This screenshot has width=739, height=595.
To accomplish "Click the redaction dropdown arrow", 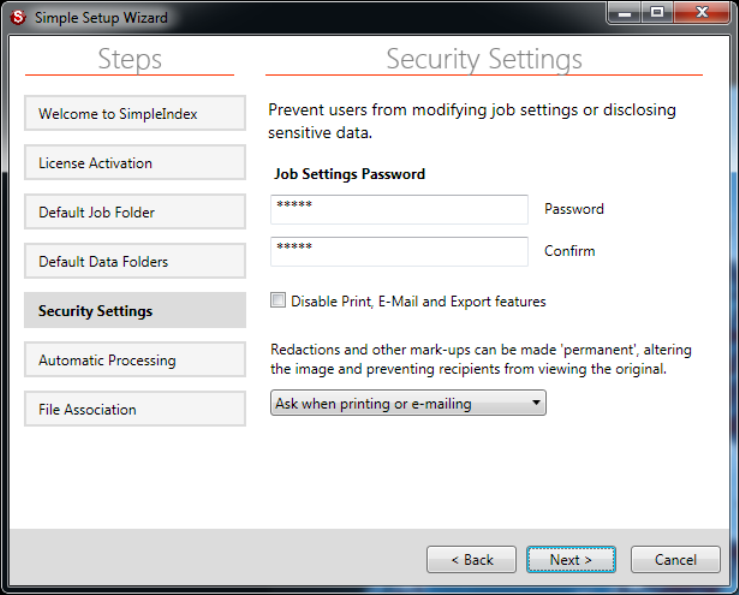I will click(536, 404).
